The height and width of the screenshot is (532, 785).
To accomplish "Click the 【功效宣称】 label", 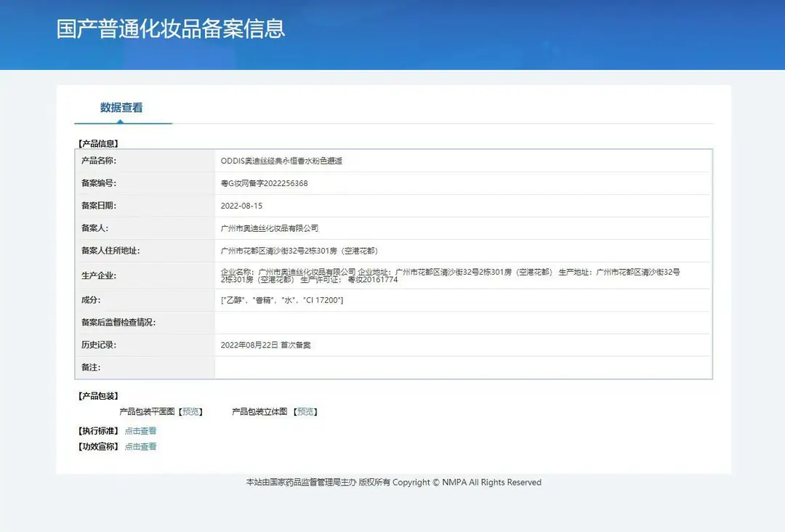I will coord(98,446).
